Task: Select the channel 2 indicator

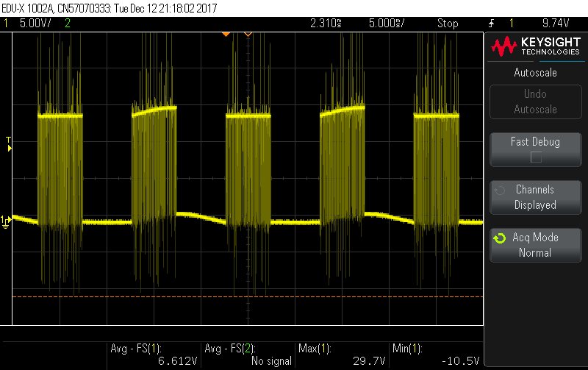Action: (x=68, y=24)
